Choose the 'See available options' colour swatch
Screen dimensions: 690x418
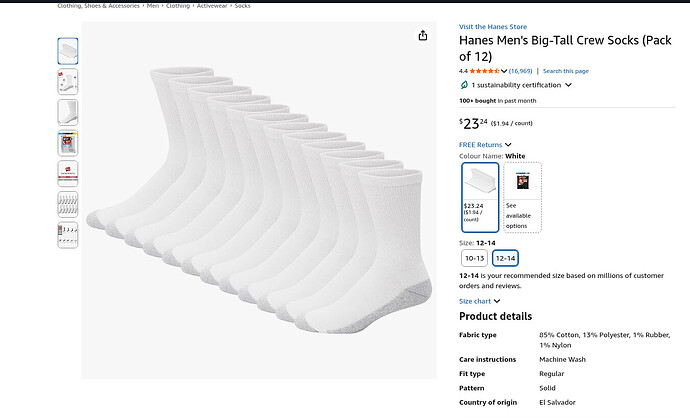[x=522, y=197]
